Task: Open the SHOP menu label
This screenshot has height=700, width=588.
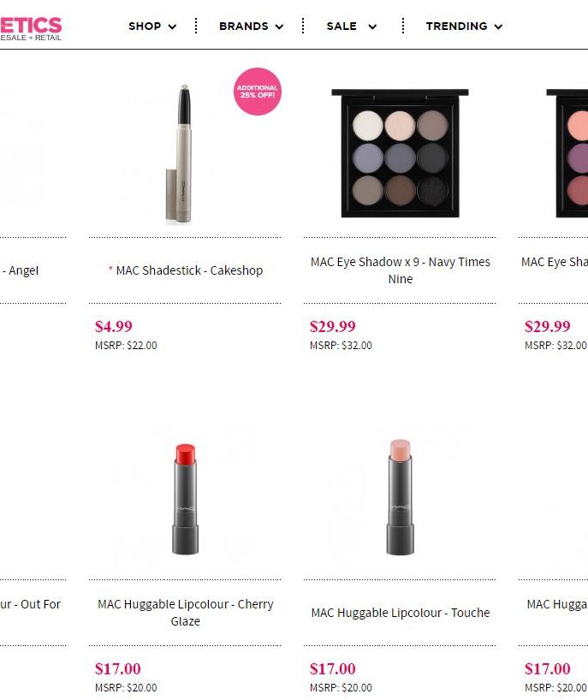Action: click(145, 26)
